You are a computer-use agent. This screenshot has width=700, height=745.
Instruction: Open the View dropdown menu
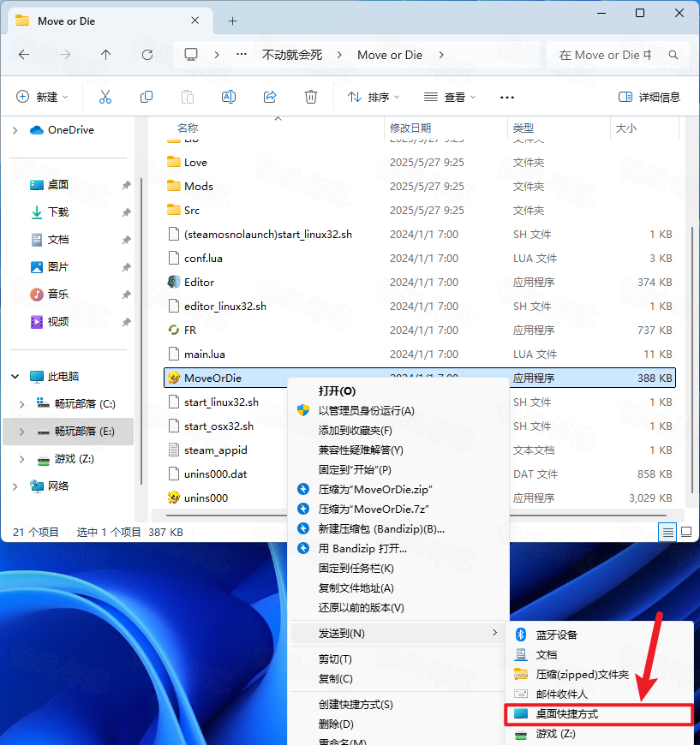tap(450, 97)
